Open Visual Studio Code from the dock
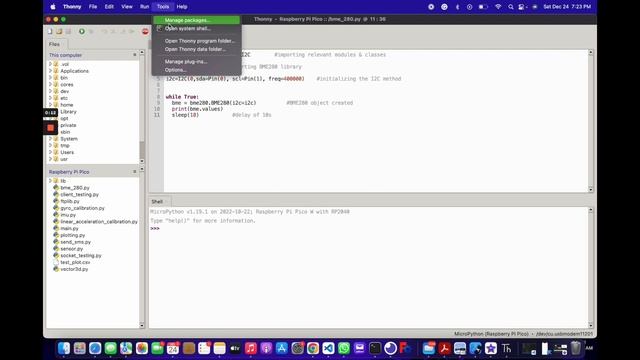The width and height of the screenshot is (640, 360). [328, 348]
